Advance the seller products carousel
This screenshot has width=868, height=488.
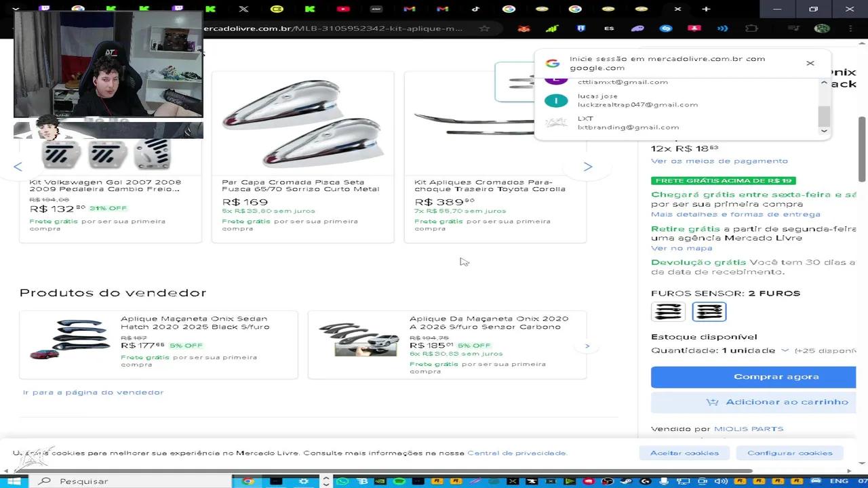click(587, 346)
